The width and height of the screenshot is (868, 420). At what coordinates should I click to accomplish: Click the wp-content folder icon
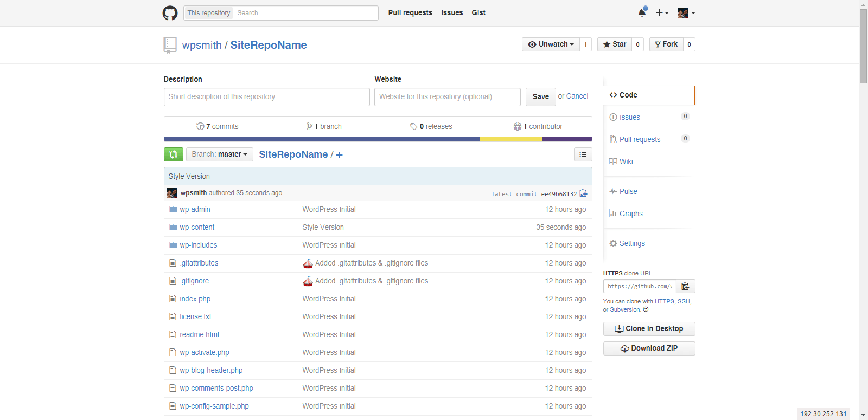pos(173,227)
